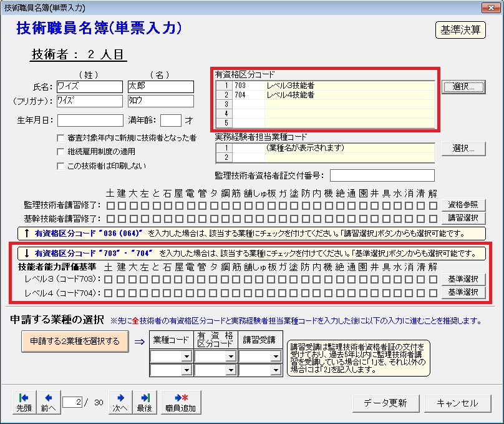Close the 技術職員名簿 window
504x424 pixels.
491,7
